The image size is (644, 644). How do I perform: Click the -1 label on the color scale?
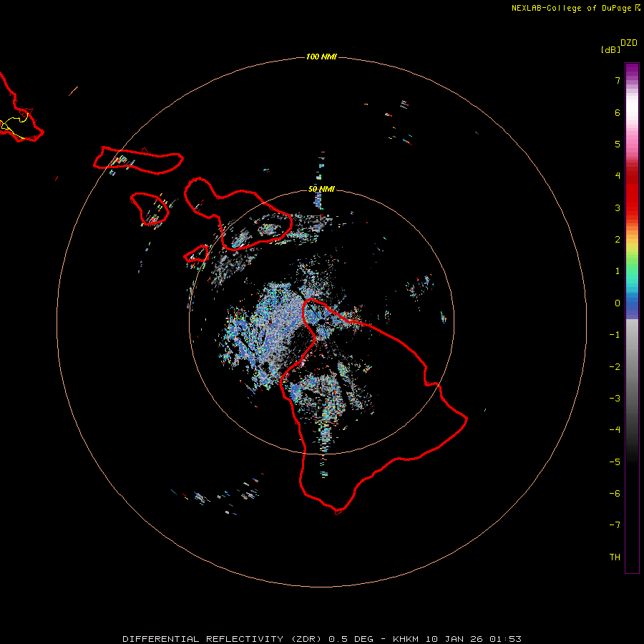[x=615, y=335]
